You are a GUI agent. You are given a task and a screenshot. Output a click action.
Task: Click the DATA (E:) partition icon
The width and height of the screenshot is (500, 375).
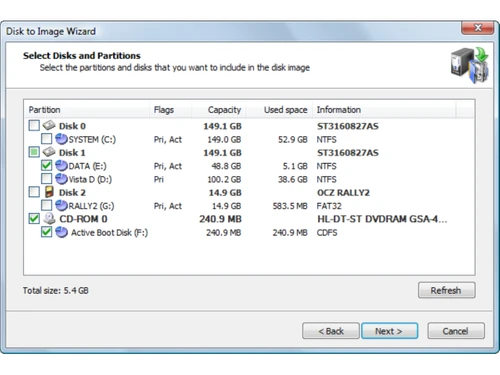(x=61, y=166)
